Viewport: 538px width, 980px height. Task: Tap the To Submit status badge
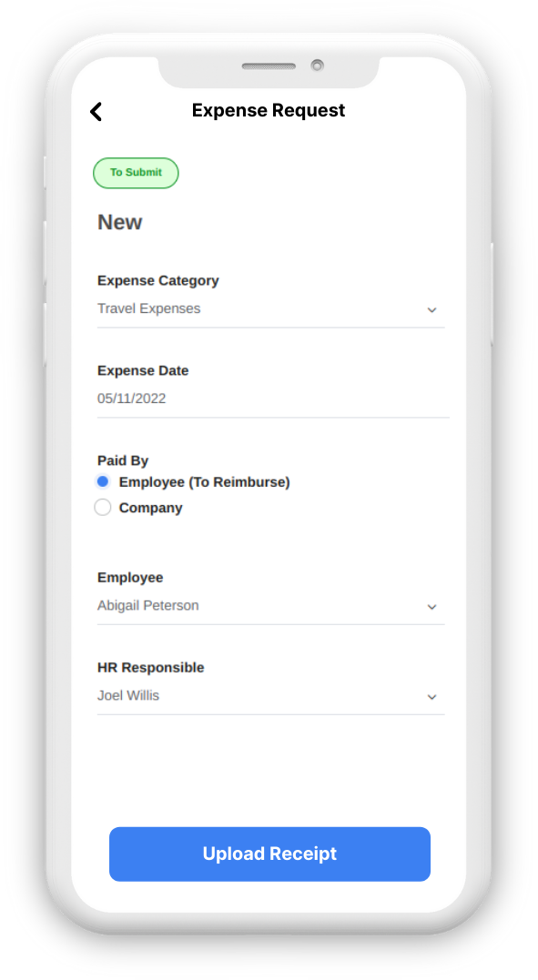click(136, 173)
